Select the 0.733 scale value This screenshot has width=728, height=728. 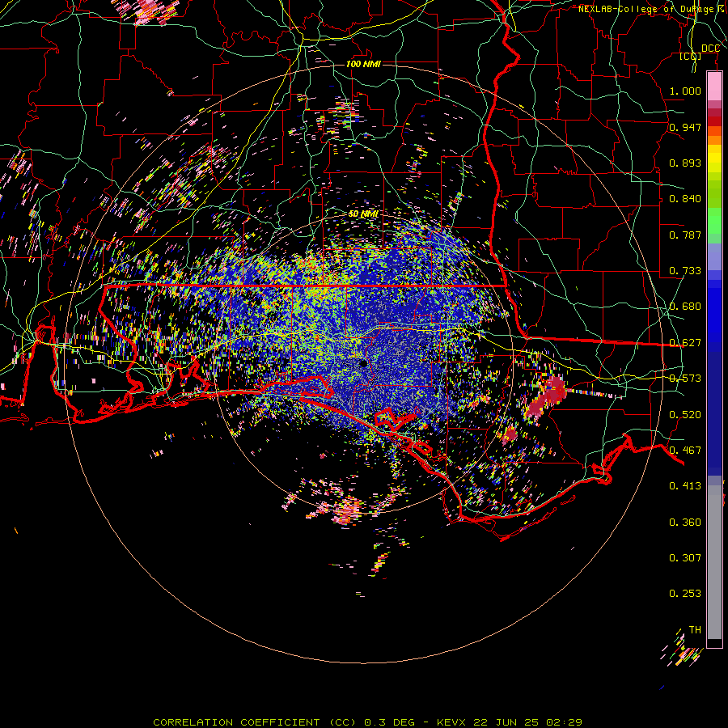(685, 271)
